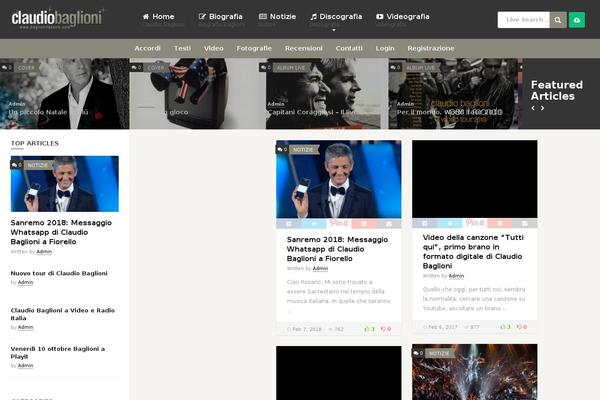Expand the Discografia dropdown arrow
600x400 pixels.
click(x=334, y=30)
